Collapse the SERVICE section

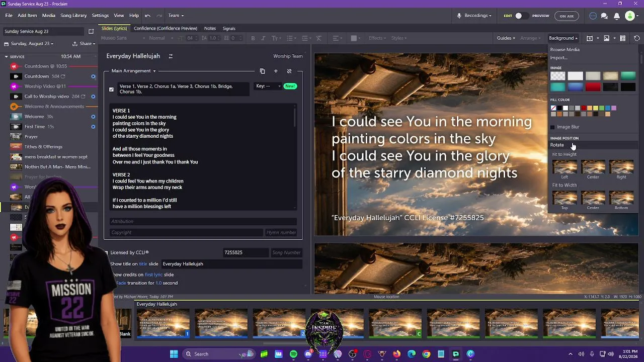(6, 56)
